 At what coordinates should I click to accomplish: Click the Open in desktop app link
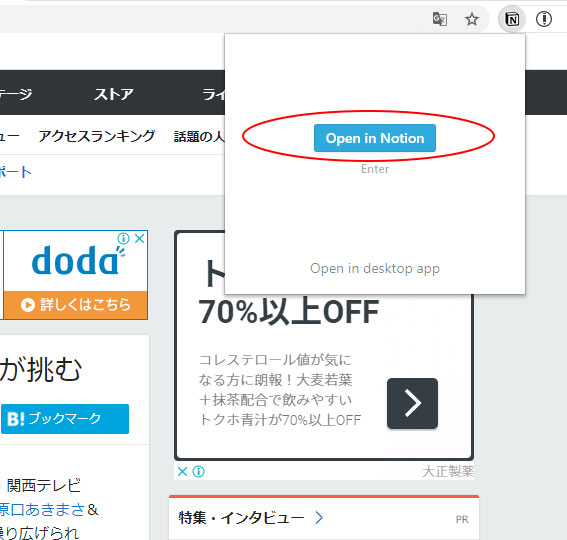[375, 268]
